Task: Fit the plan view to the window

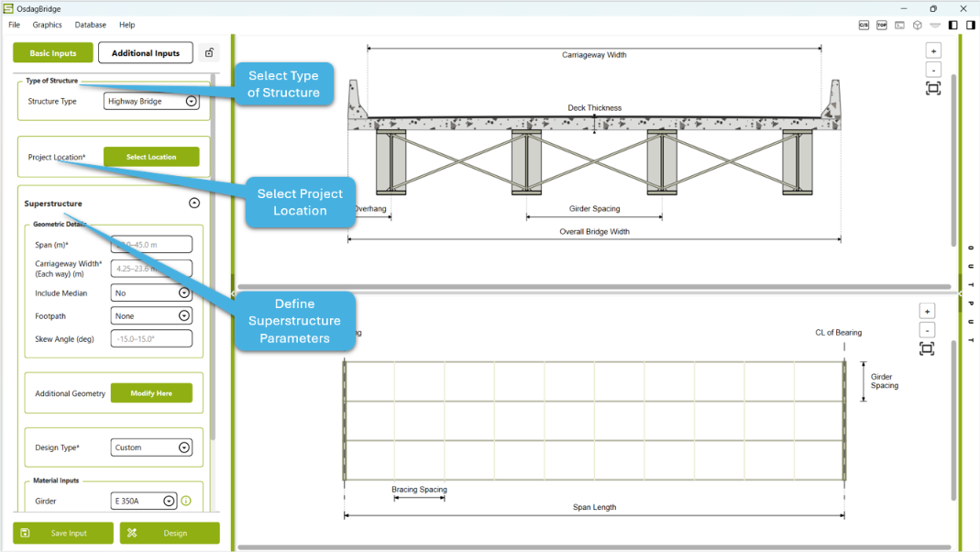Action: point(927,348)
